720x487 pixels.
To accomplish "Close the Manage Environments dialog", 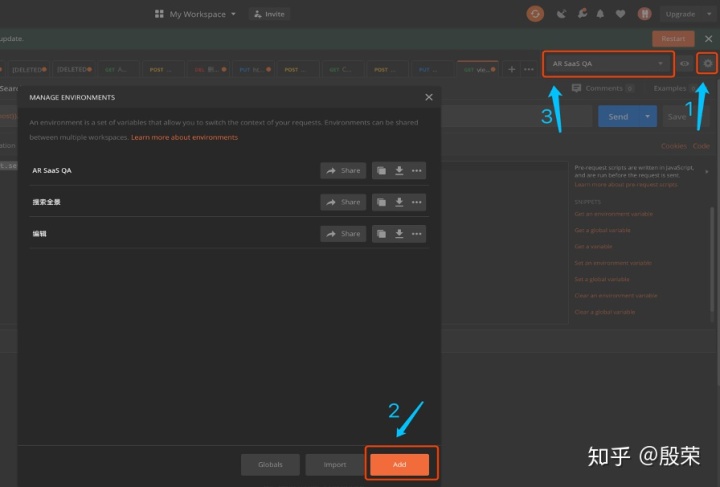I will 428,97.
